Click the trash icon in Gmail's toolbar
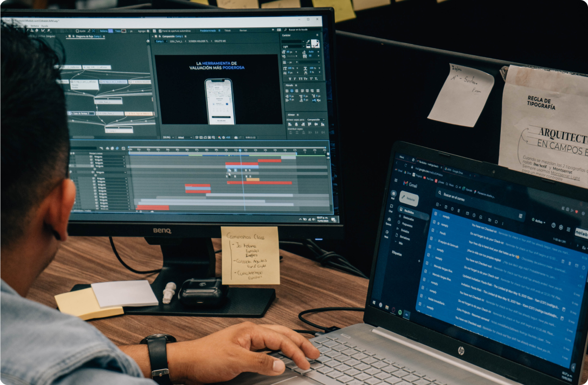 [x=459, y=211]
